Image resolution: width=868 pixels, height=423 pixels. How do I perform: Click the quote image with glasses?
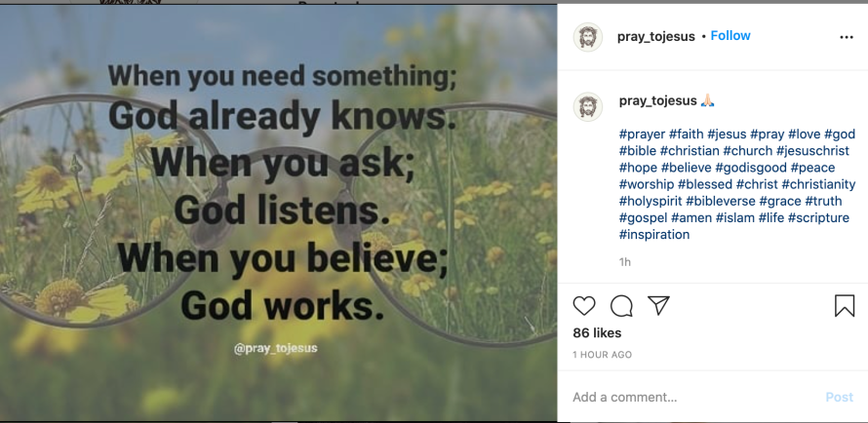[279, 213]
